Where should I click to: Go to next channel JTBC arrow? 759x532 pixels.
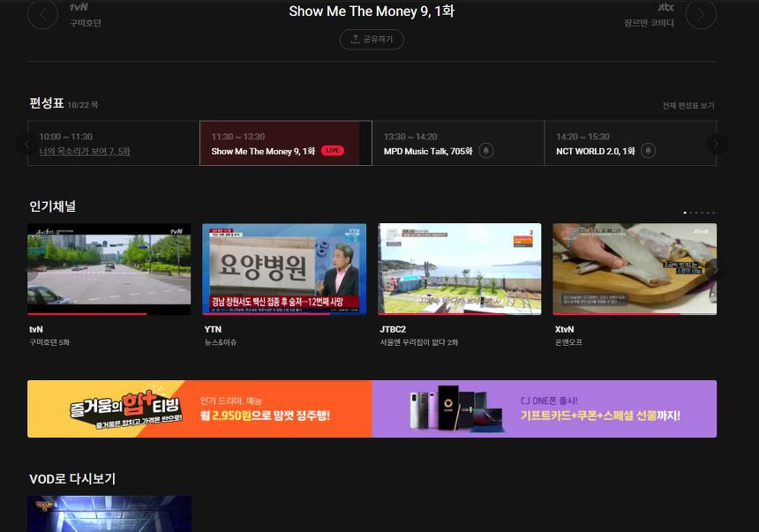click(x=701, y=14)
